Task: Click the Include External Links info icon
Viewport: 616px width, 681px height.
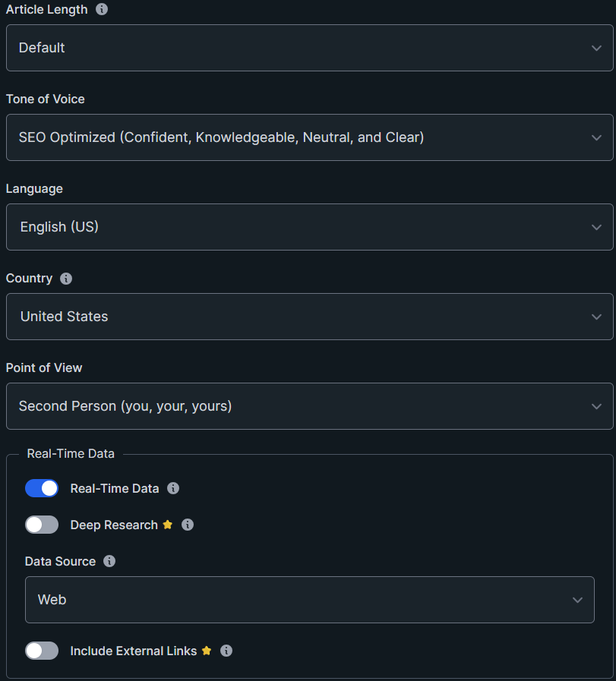Action: (x=226, y=651)
